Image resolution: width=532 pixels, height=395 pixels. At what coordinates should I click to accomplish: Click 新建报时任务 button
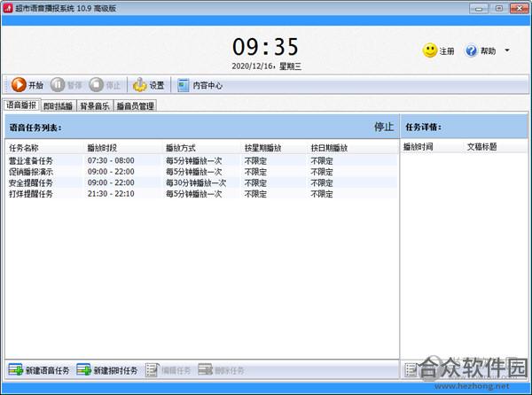pyautogui.click(x=107, y=370)
